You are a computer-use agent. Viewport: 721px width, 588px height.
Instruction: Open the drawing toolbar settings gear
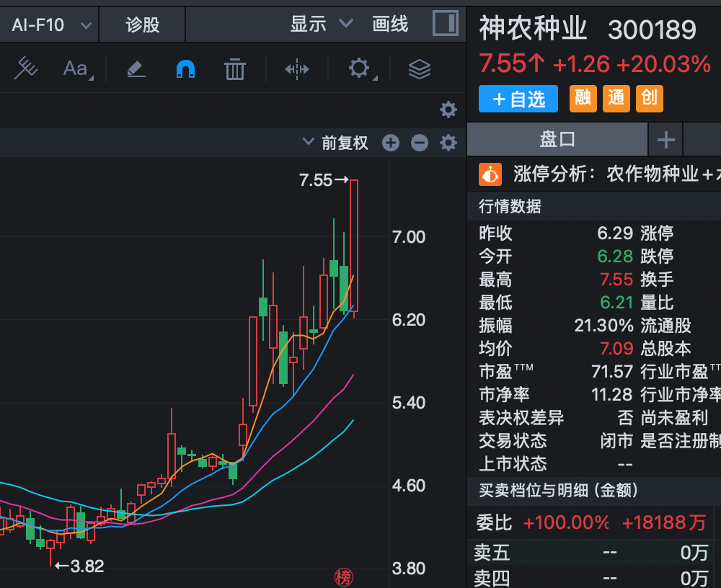click(360, 69)
